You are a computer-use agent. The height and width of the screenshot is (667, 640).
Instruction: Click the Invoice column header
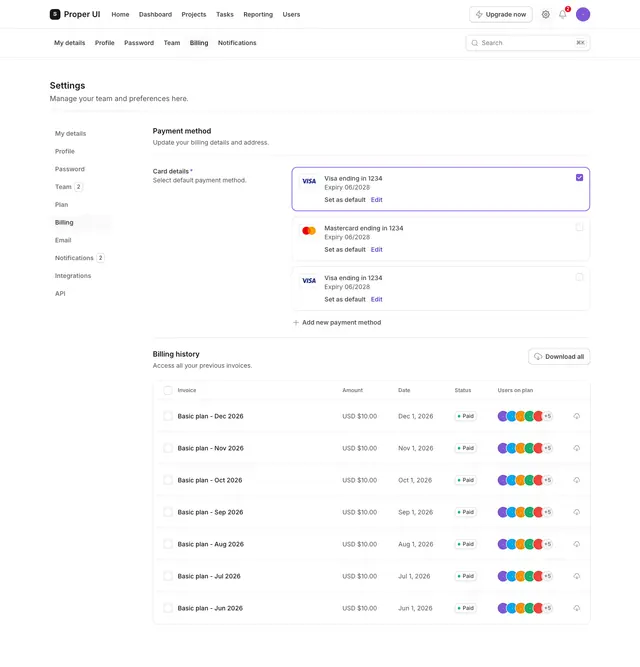pyautogui.click(x=187, y=390)
